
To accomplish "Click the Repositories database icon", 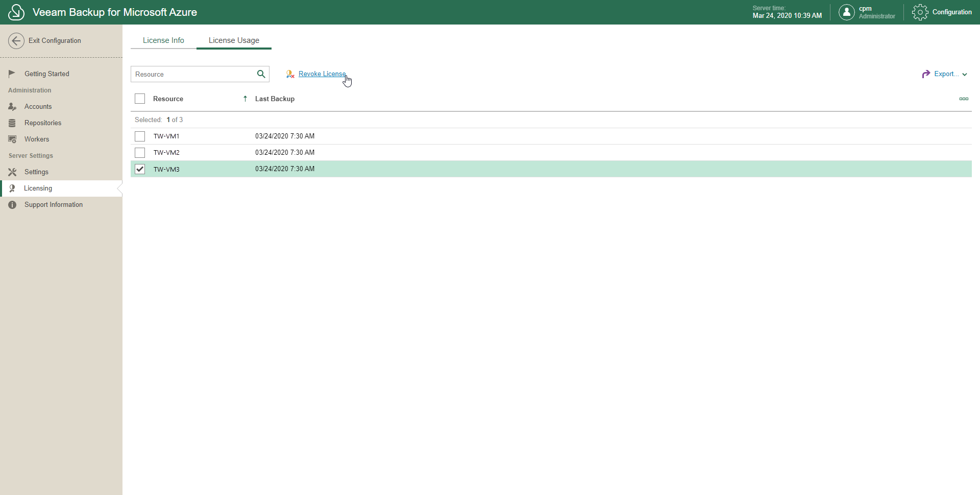I will [x=12, y=123].
